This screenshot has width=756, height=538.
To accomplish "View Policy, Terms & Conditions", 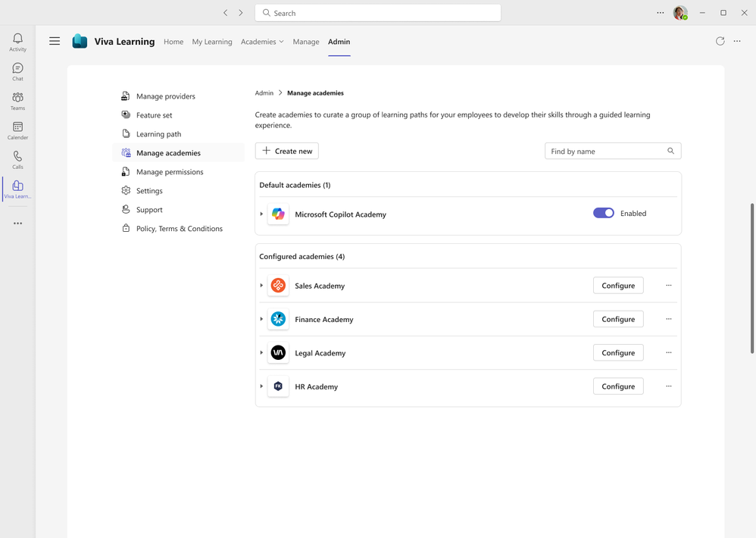I will point(181,228).
